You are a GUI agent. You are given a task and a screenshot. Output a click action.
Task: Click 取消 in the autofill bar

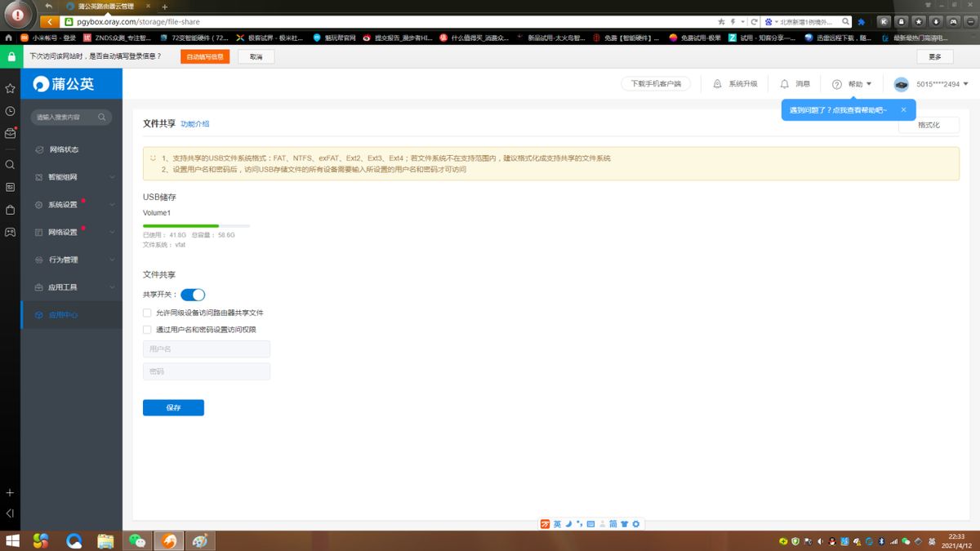(x=256, y=56)
